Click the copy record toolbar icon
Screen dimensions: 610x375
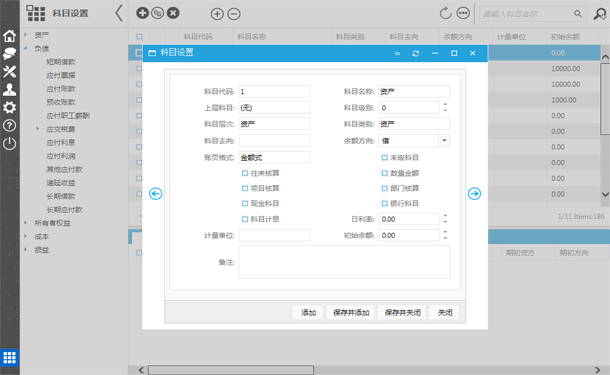(x=158, y=13)
